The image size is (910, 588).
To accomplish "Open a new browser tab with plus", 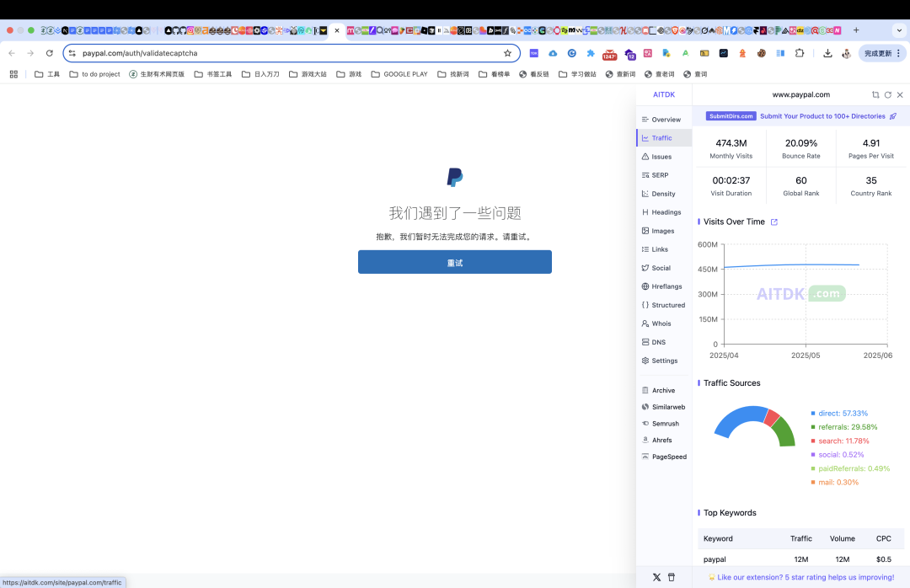I will [x=856, y=30].
